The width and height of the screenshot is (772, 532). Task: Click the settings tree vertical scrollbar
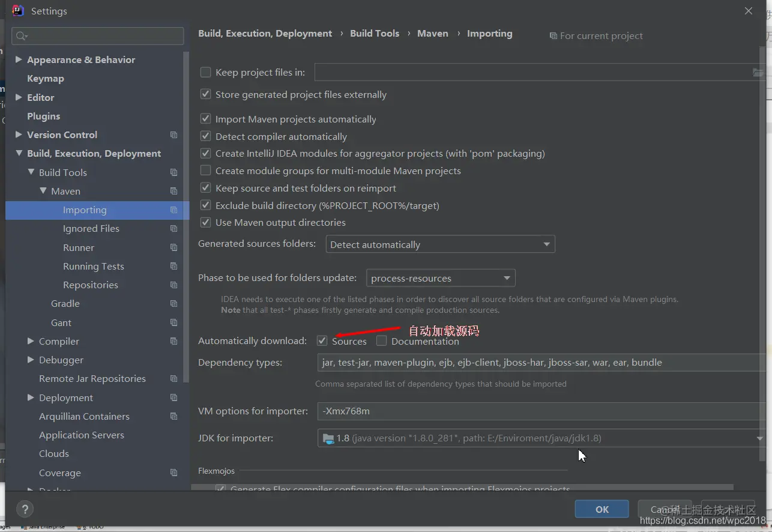[x=187, y=216]
